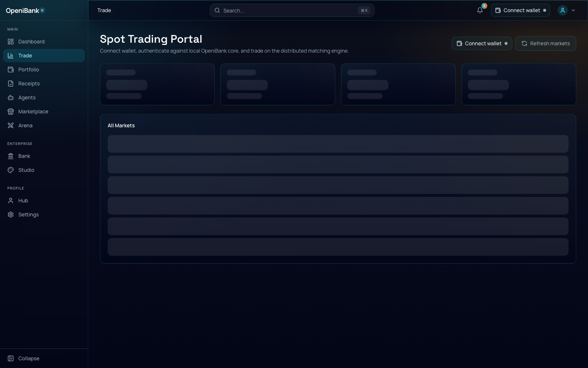Open the Bank enterprise section
The image size is (588, 368).
(x=24, y=156)
